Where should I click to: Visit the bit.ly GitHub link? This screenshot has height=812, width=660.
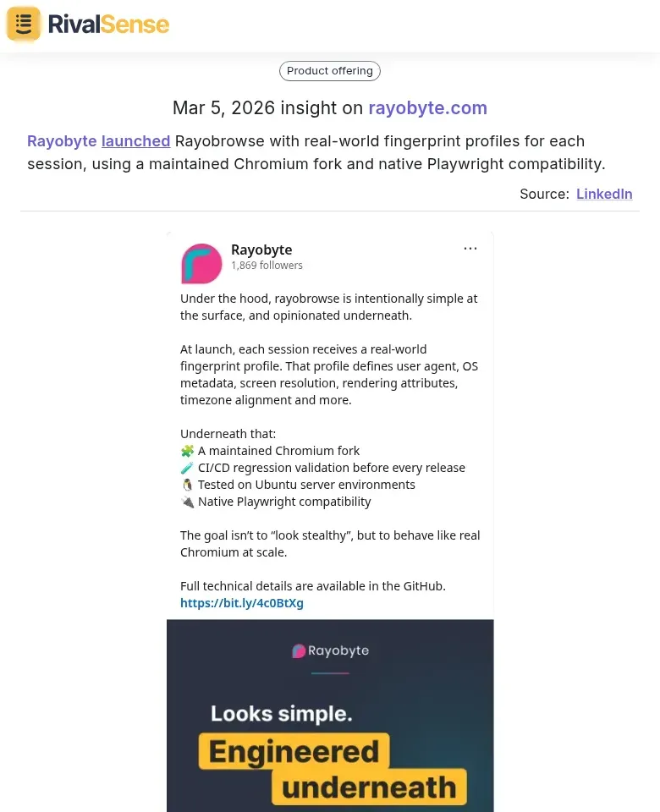tap(241, 602)
